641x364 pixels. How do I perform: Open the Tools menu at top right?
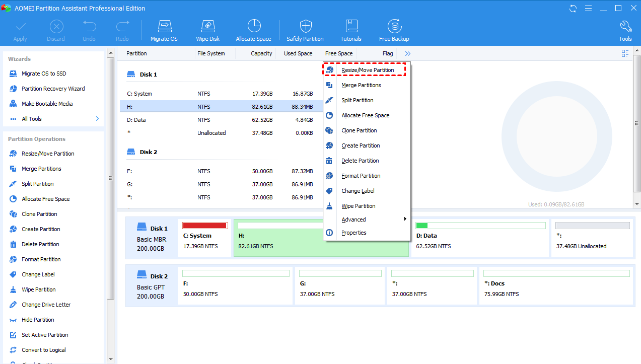pos(625,29)
